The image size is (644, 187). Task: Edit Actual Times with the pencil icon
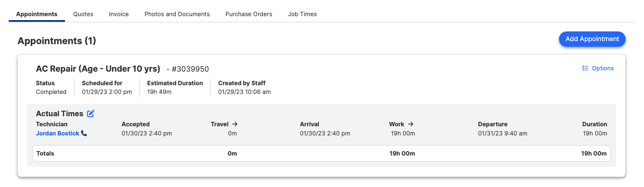pyautogui.click(x=91, y=114)
